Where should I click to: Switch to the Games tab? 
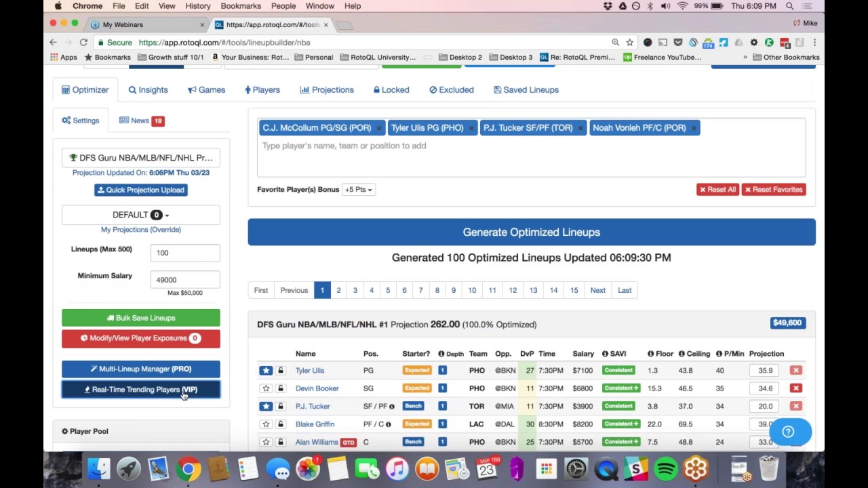coord(206,90)
